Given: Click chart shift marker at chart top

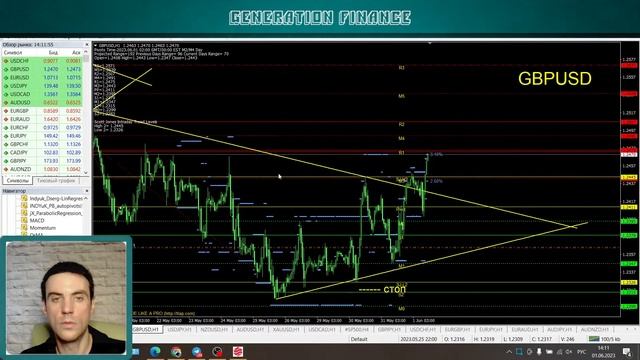Looking at the screenshot, I should coord(429,43).
